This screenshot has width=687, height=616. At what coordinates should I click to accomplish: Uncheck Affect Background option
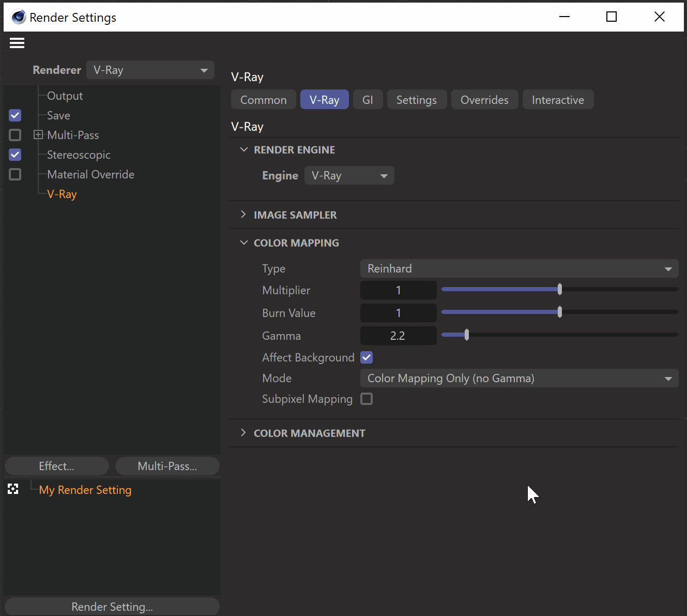coord(367,357)
